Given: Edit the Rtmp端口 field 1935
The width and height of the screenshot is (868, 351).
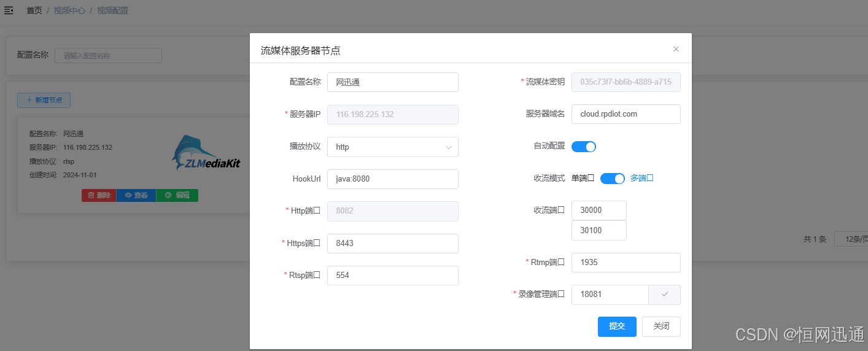Looking at the screenshot, I should pyautogui.click(x=626, y=263).
